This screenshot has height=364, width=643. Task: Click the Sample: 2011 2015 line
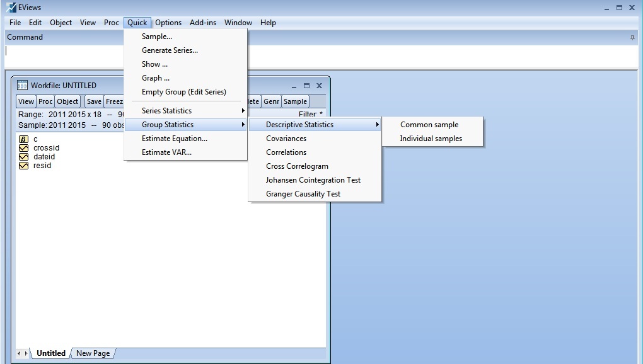[x=71, y=125]
